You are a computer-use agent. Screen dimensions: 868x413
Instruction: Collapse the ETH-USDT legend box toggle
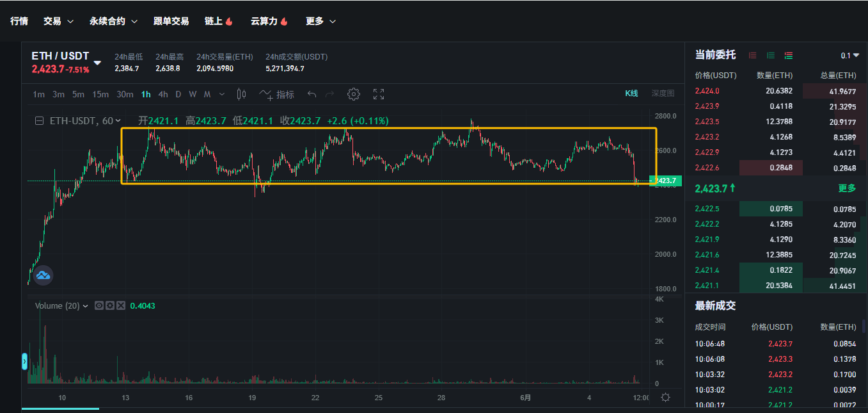(x=40, y=120)
